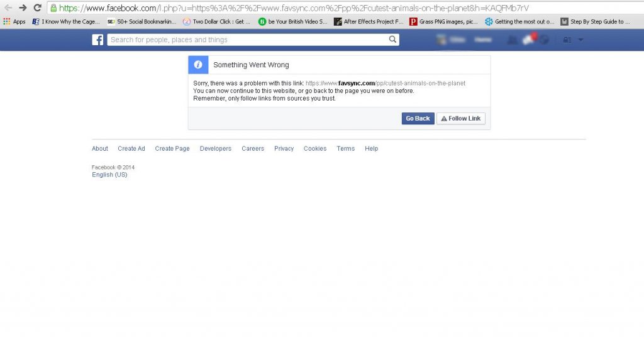Open the Create Ad footer link
The height and width of the screenshot is (338, 644).
click(x=131, y=148)
